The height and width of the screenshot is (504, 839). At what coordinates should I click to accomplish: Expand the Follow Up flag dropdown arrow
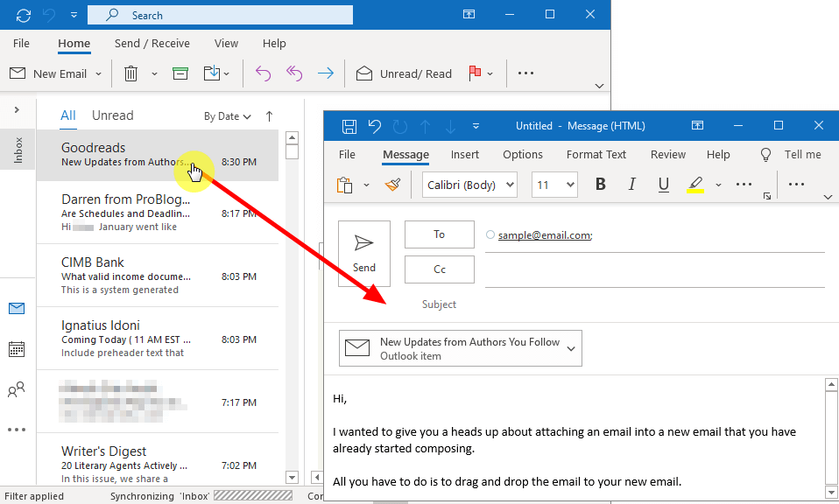pyautogui.click(x=490, y=74)
